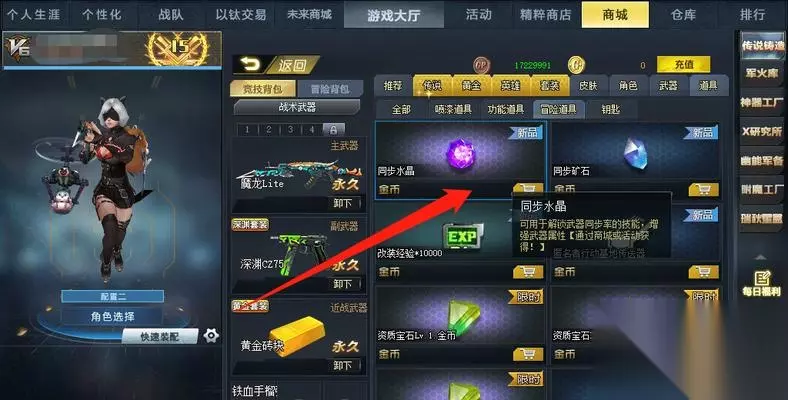Click the cart icon for 资质宝石Lv 1
Screen dimensions: 788x400
(x=528, y=354)
